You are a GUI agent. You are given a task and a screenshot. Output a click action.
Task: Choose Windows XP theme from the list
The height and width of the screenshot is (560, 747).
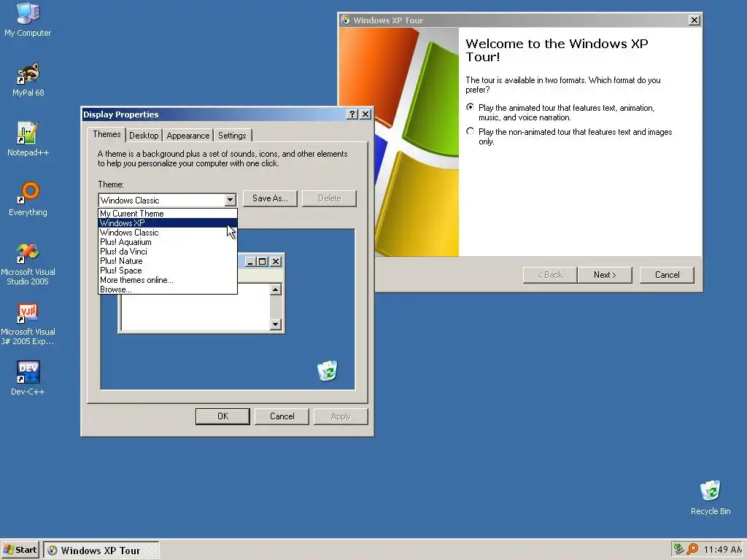pyautogui.click(x=168, y=223)
